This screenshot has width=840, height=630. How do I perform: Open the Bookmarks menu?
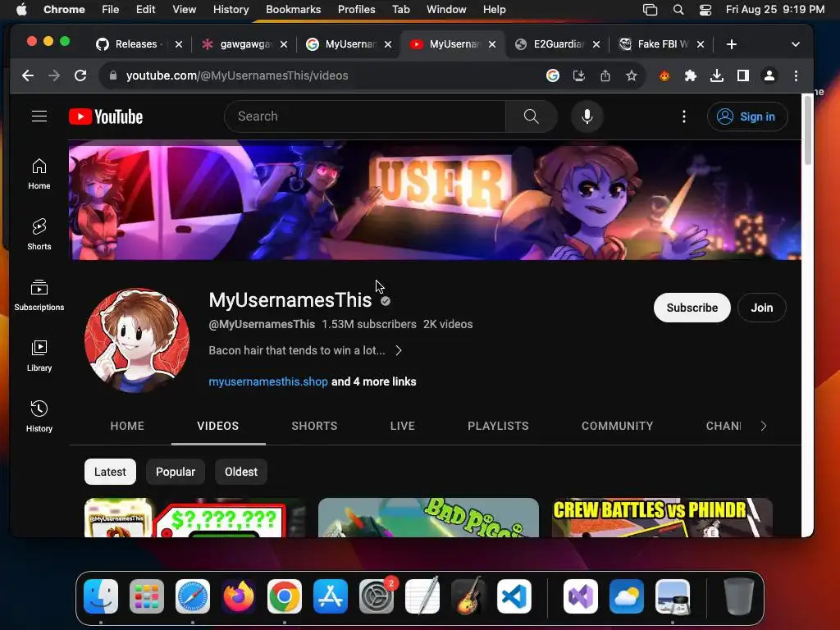click(x=293, y=10)
